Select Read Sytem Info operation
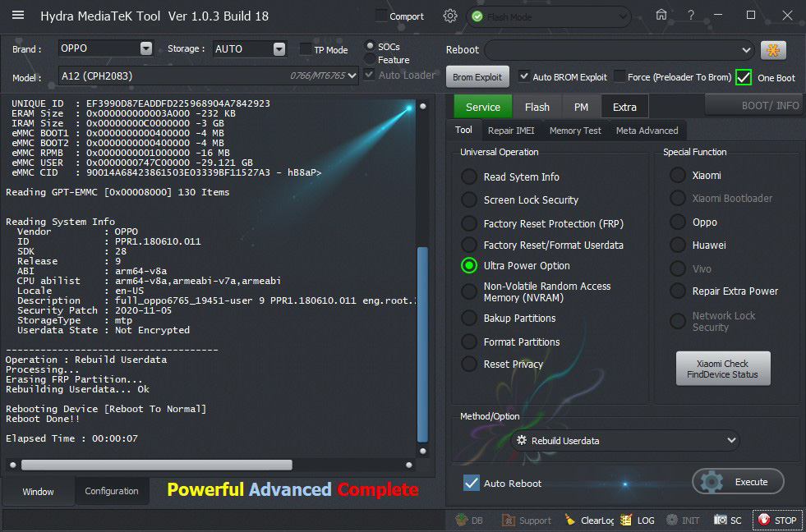 [x=469, y=177]
